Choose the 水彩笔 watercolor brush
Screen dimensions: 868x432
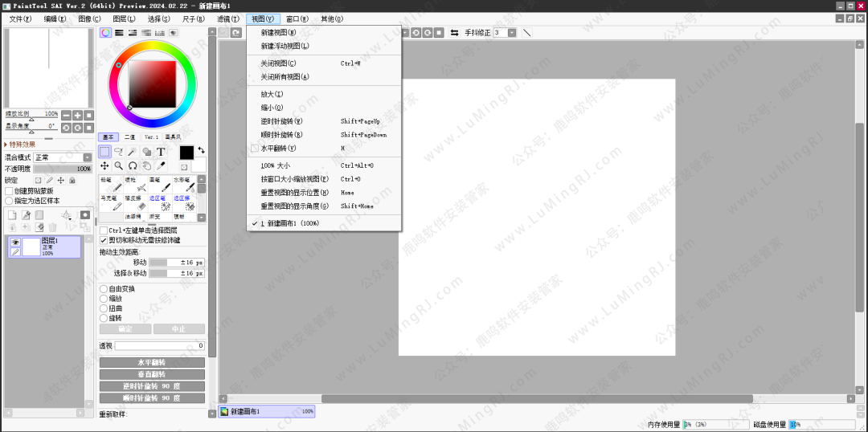(184, 185)
